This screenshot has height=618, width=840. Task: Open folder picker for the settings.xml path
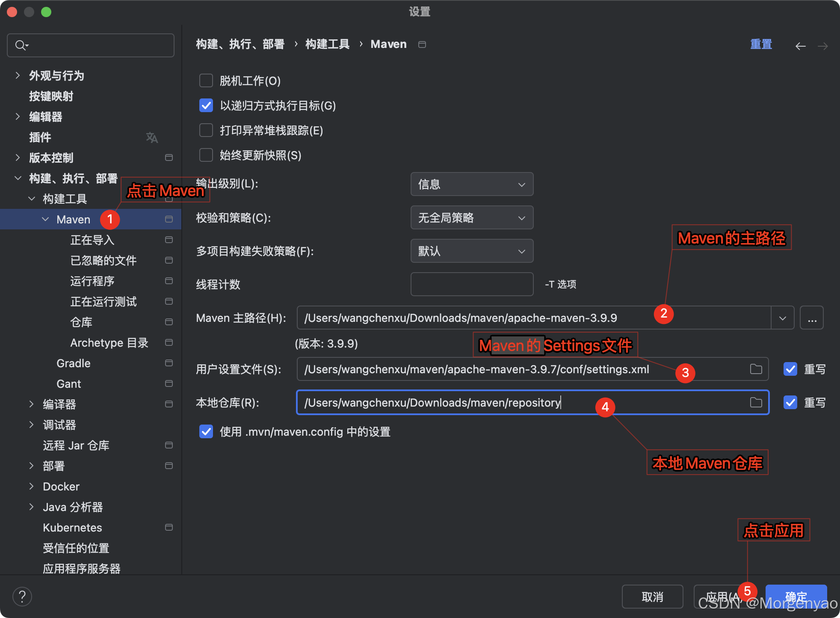(756, 369)
